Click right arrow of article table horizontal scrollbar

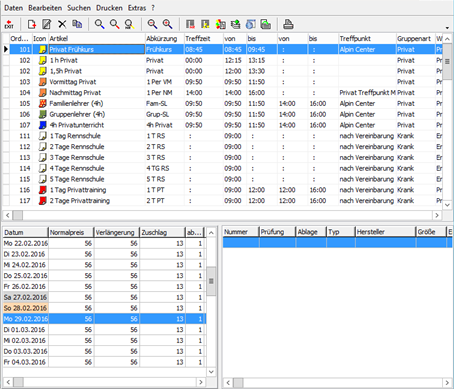click(x=437, y=215)
